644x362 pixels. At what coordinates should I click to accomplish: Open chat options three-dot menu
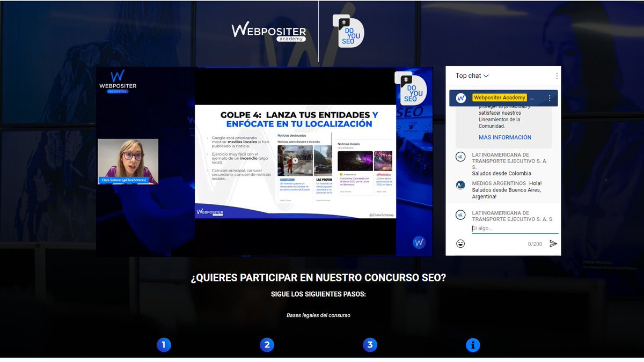pyautogui.click(x=557, y=76)
